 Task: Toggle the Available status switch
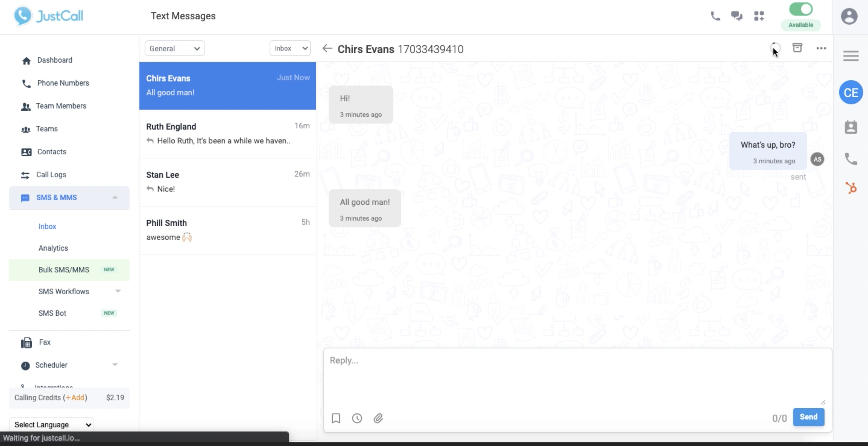tap(801, 9)
